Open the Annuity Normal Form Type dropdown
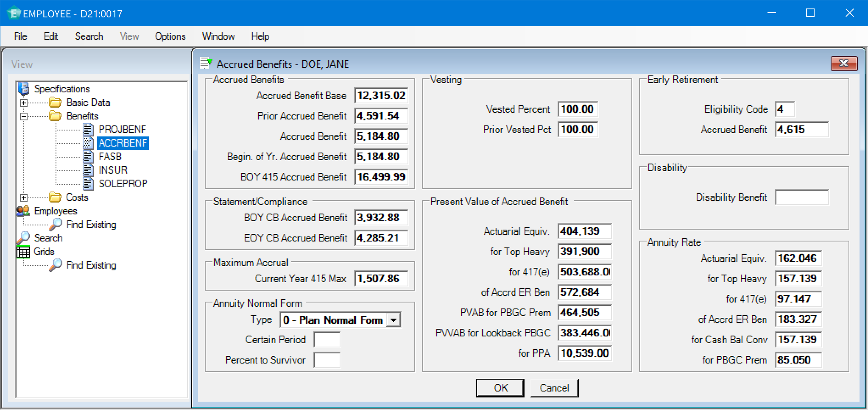Viewport: 868px width, 411px height. coord(394,320)
